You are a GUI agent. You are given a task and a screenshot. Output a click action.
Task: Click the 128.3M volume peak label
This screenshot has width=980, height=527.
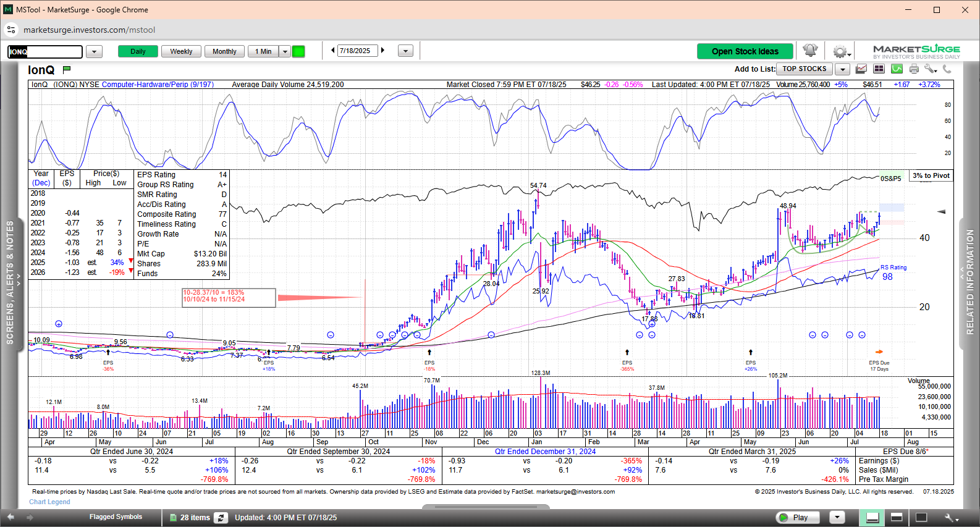(x=541, y=373)
